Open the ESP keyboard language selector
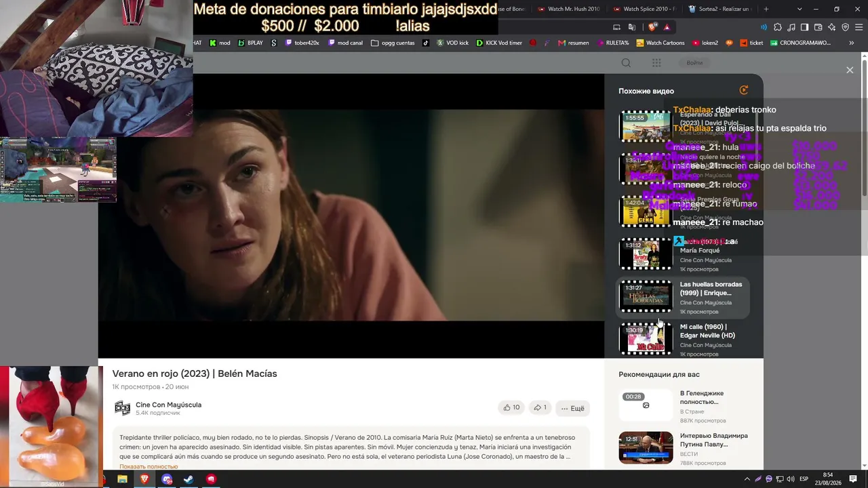 [804, 479]
